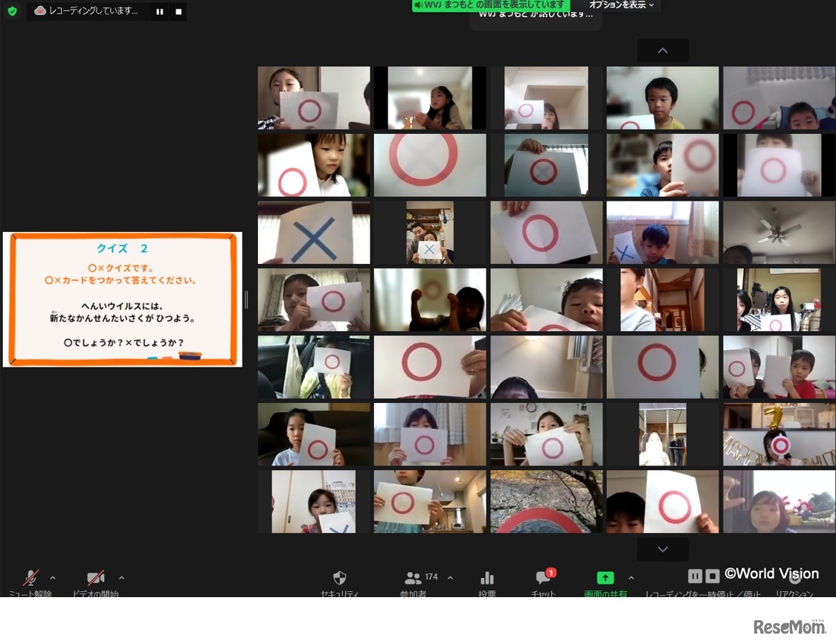Open the セキュリティ shield menu
This screenshot has width=836, height=644.
(x=340, y=583)
